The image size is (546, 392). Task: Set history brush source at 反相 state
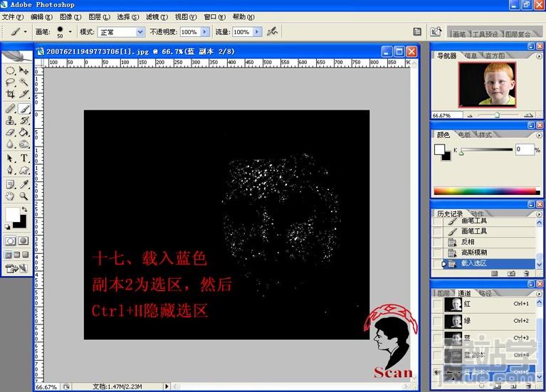(437, 242)
